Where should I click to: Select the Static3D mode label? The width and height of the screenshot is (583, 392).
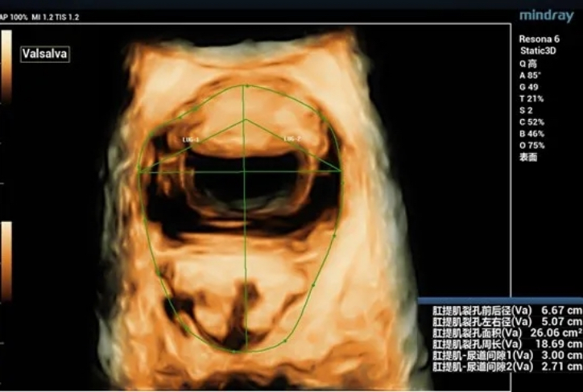[540, 51]
